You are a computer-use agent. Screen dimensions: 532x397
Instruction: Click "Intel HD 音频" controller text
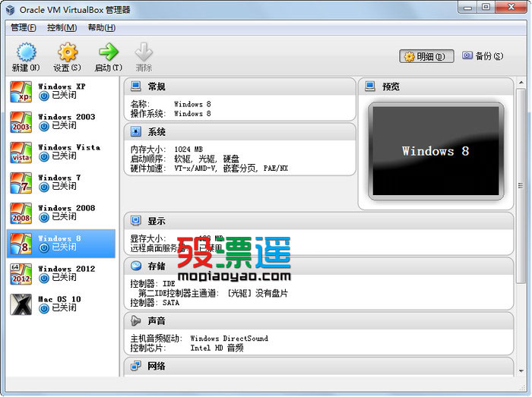[x=217, y=348]
